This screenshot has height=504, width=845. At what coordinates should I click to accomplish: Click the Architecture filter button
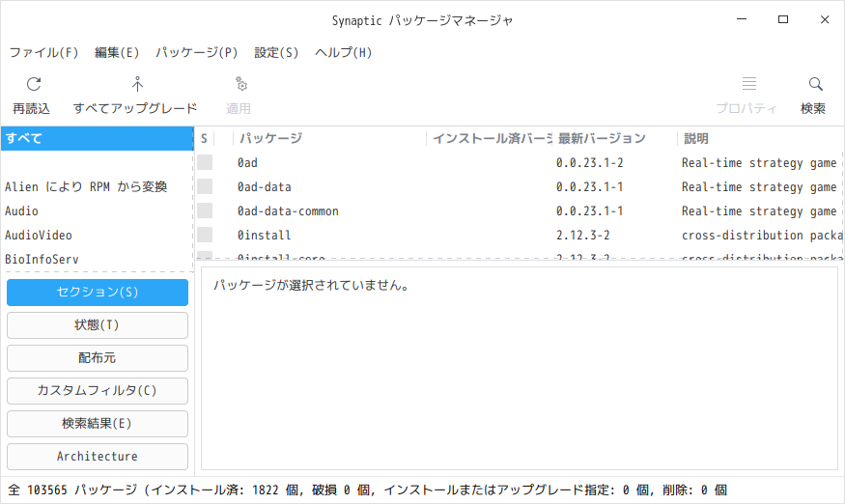pyautogui.click(x=98, y=457)
